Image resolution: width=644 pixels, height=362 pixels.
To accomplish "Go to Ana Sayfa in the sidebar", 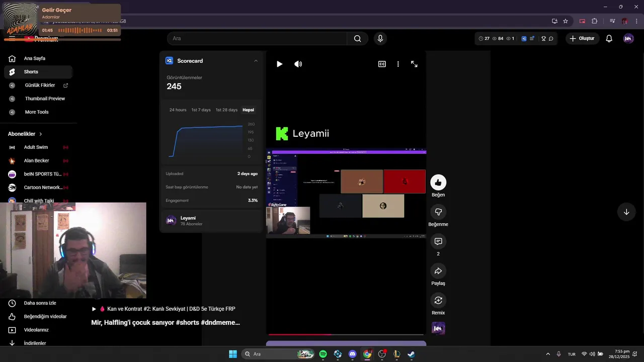I will (x=38, y=58).
